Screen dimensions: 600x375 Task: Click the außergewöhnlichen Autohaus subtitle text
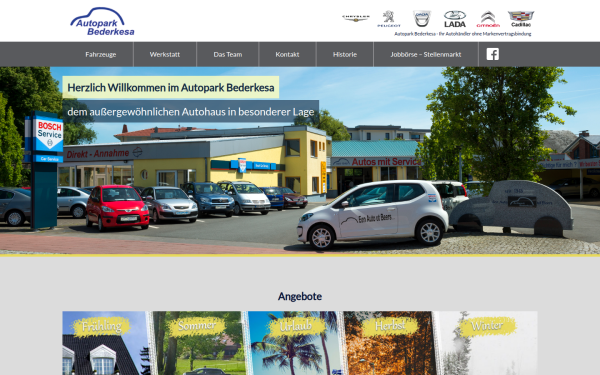coord(191,111)
